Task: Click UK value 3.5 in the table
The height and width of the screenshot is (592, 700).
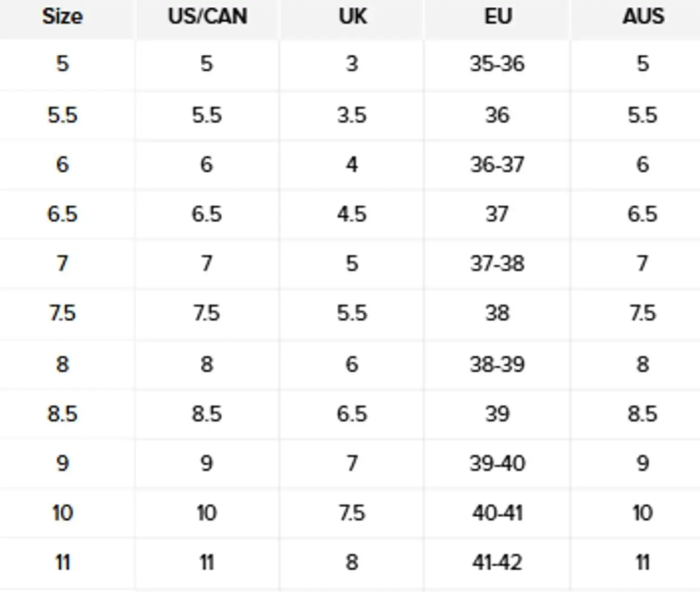Action: click(352, 115)
